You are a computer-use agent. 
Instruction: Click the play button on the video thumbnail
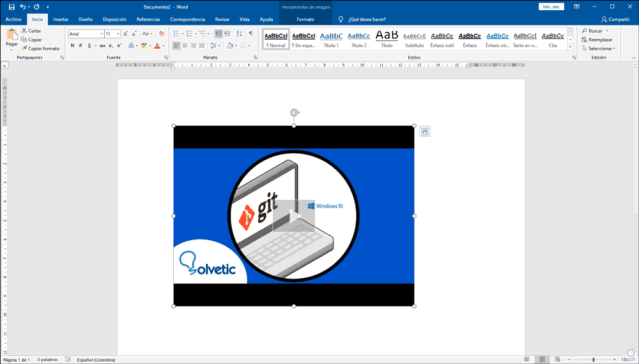(294, 216)
